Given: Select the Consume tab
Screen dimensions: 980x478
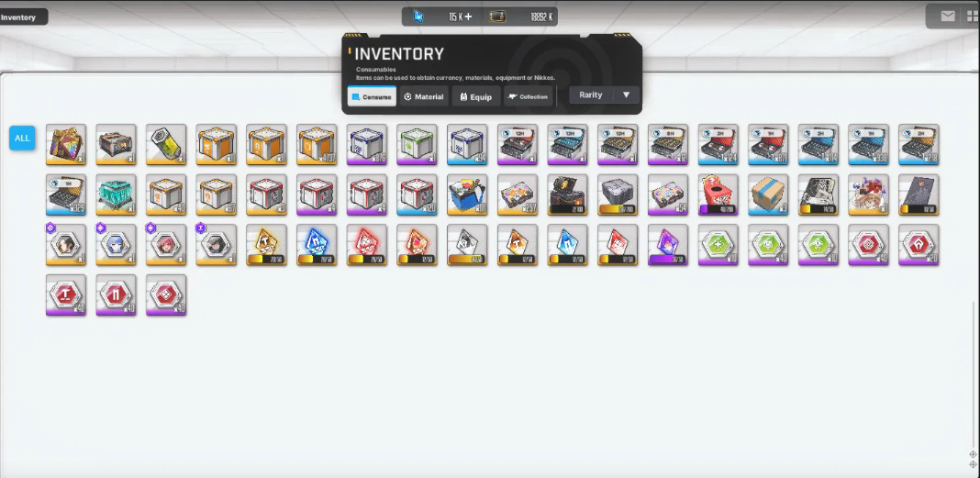Looking at the screenshot, I should click(372, 97).
